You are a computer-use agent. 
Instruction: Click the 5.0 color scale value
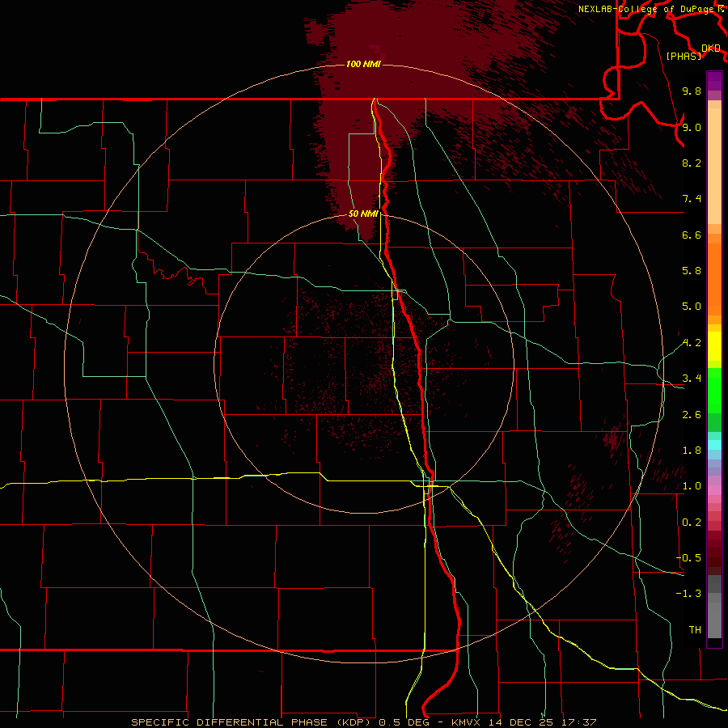pyautogui.click(x=692, y=307)
